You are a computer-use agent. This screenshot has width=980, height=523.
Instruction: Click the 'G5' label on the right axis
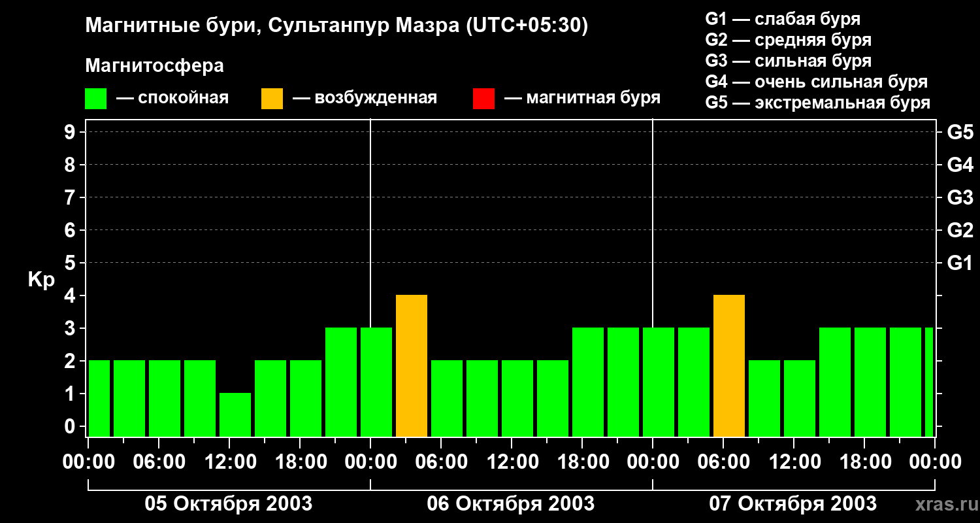960,132
